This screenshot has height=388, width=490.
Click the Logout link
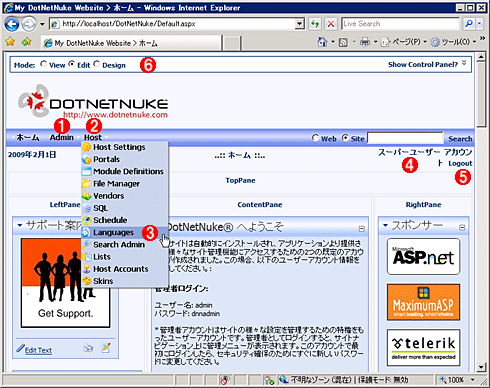460,163
